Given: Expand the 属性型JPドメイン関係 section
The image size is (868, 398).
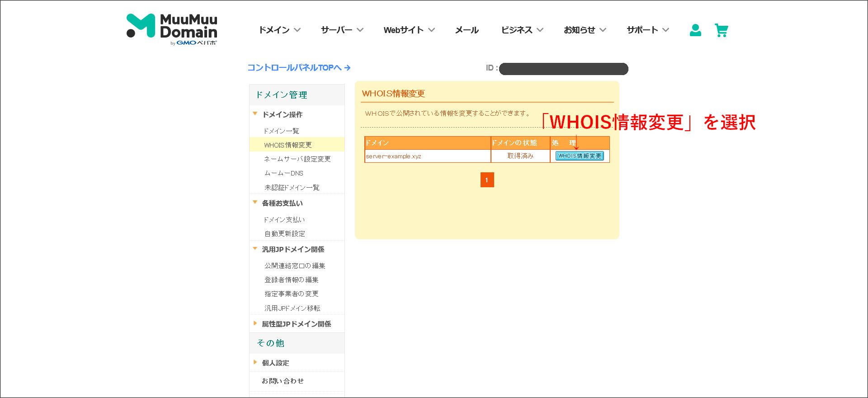Looking at the screenshot, I should click(x=292, y=324).
